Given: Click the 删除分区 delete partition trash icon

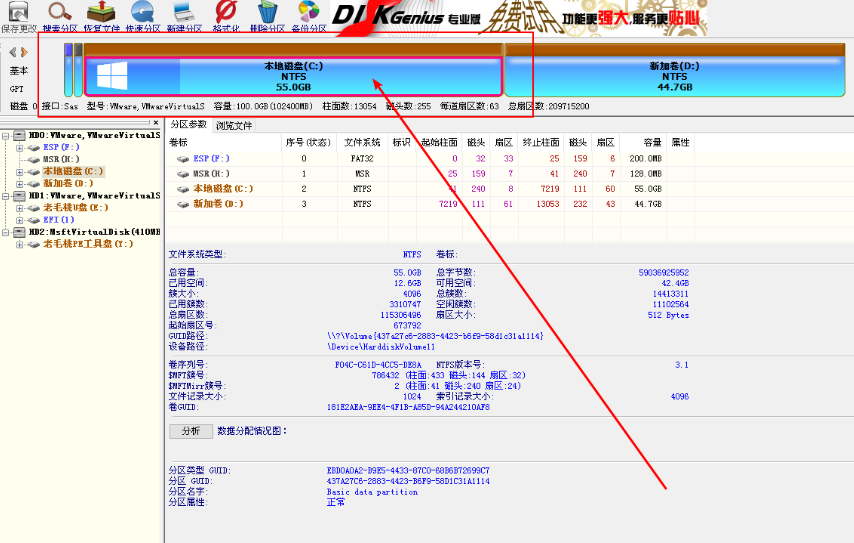Looking at the screenshot, I should point(267,11).
